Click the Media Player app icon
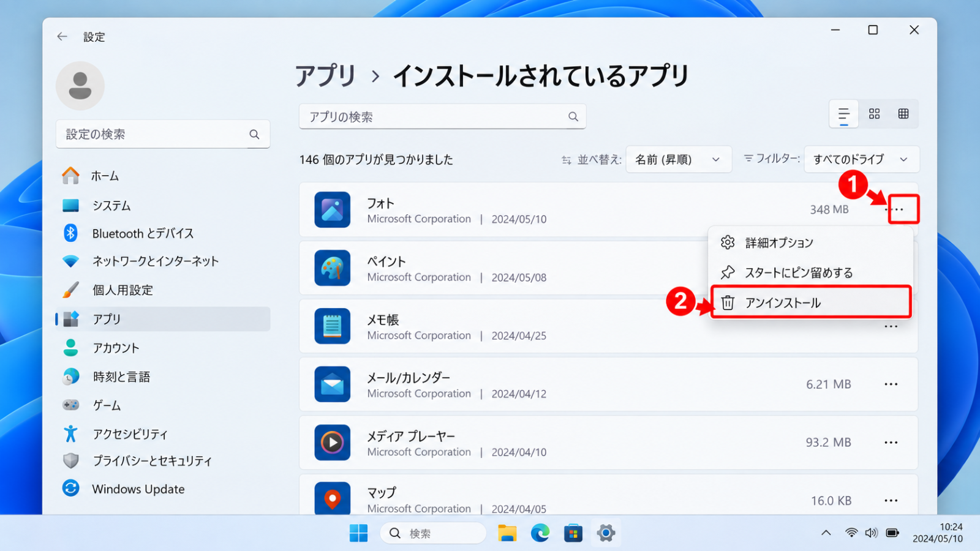 [332, 442]
